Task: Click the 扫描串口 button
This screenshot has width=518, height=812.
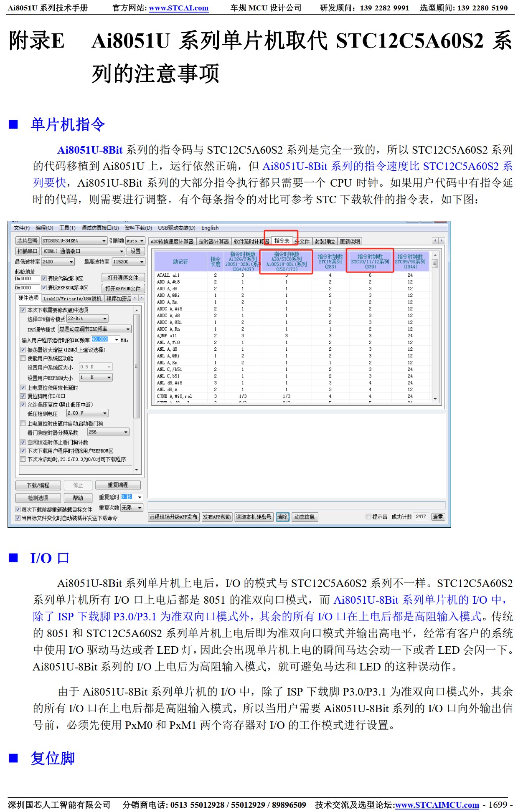Action: 28,251
